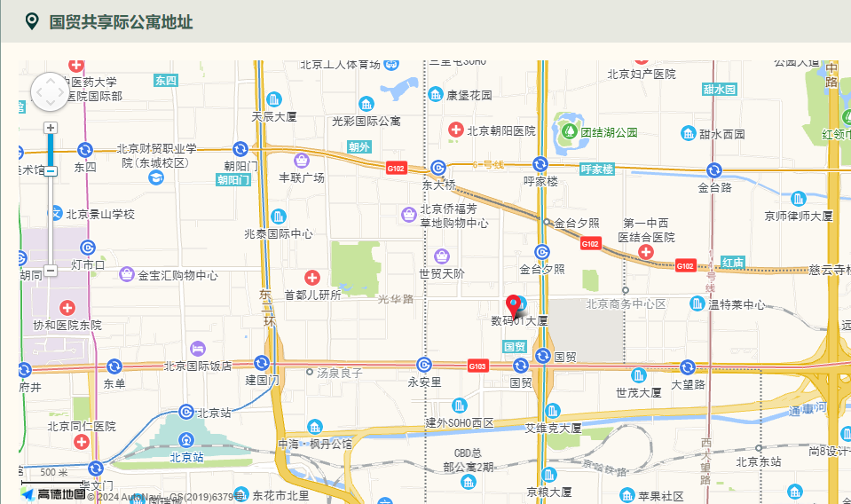Click the 北京同仁医院 hospital icon

(82, 442)
